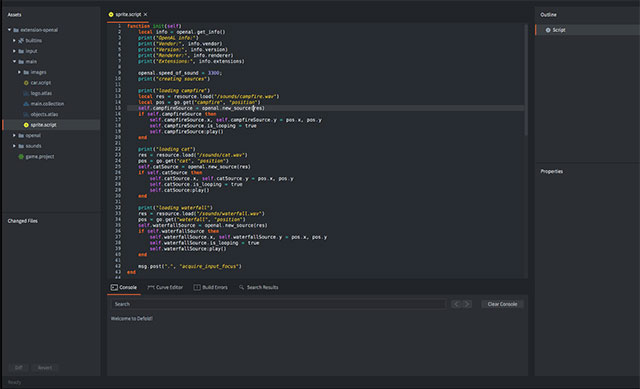Click code line 1 'function init(self)'
Screen dimensions: 640x389
(154, 26)
